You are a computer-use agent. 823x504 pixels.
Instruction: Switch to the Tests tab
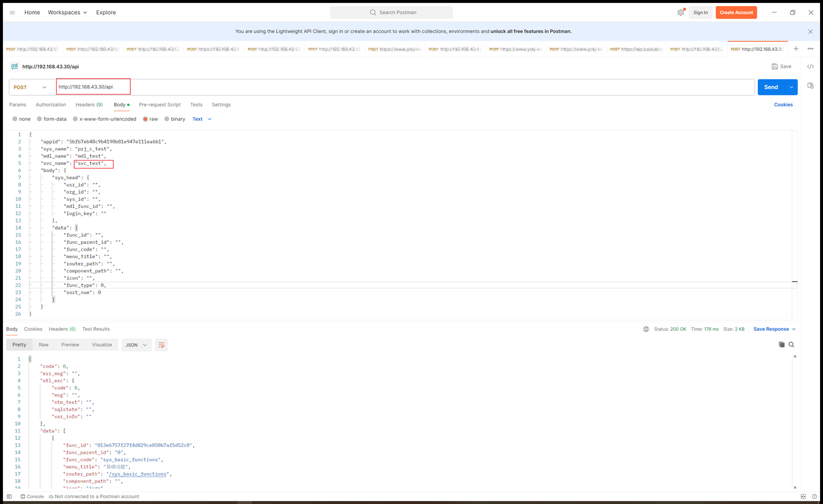[x=196, y=105]
